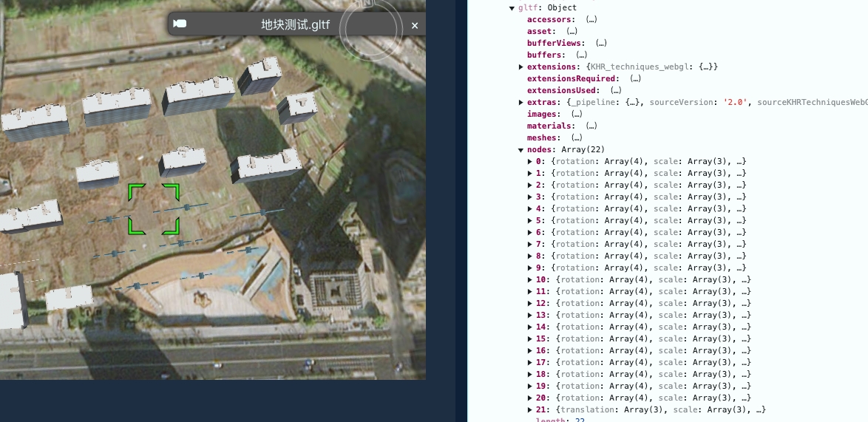Viewport: 868px width, 422px height.
Task: Collapse the gltf Object tree
Action: (512, 8)
